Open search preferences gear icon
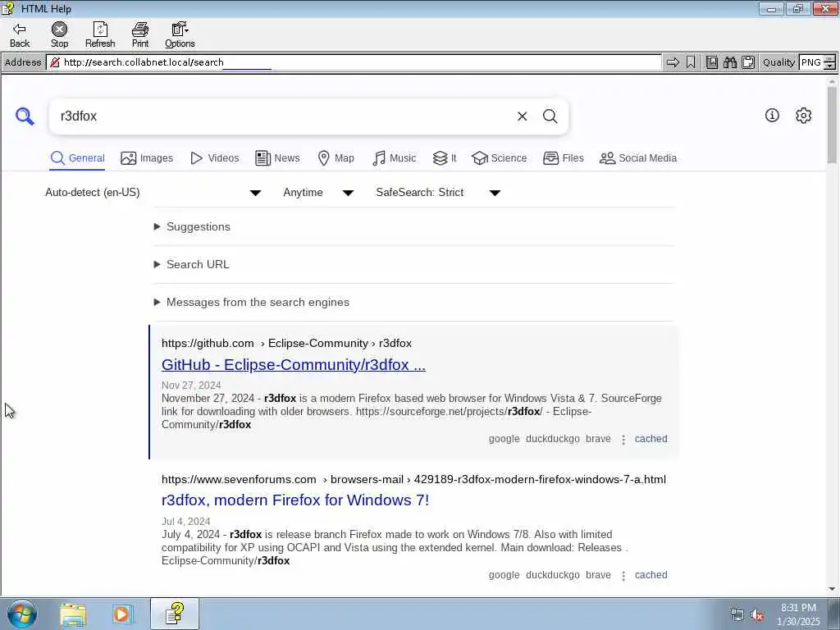This screenshot has width=840, height=630. click(804, 115)
